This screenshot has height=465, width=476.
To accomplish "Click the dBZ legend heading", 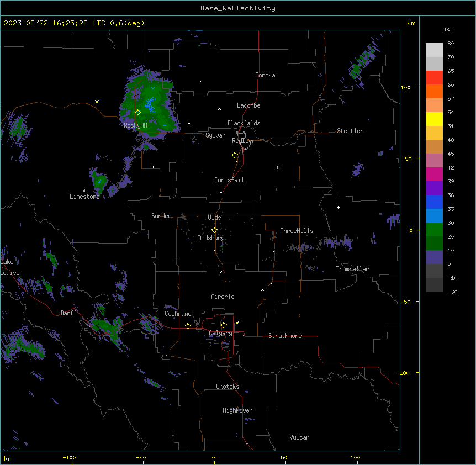I will pyautogui.click(x=447, y=29).
